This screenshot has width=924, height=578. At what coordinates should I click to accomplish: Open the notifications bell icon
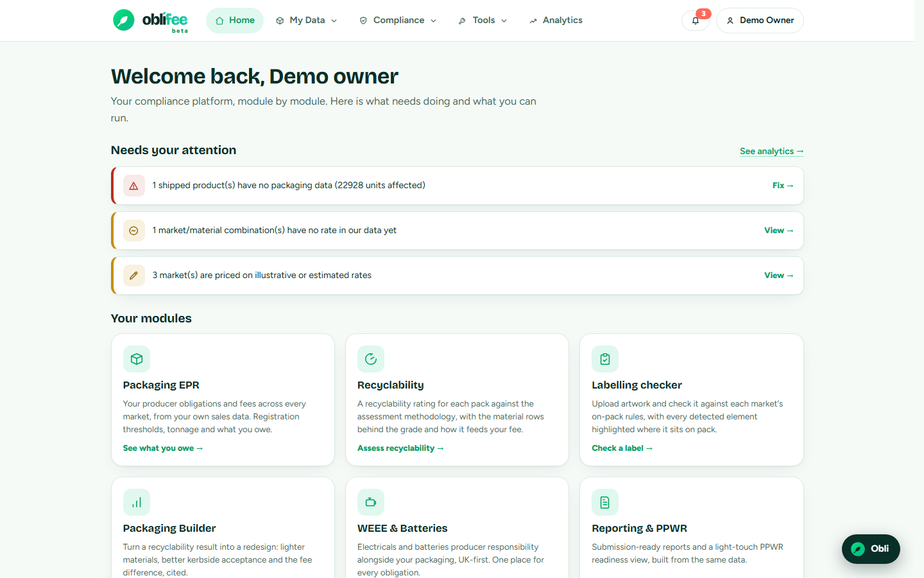tap(696, 21)
